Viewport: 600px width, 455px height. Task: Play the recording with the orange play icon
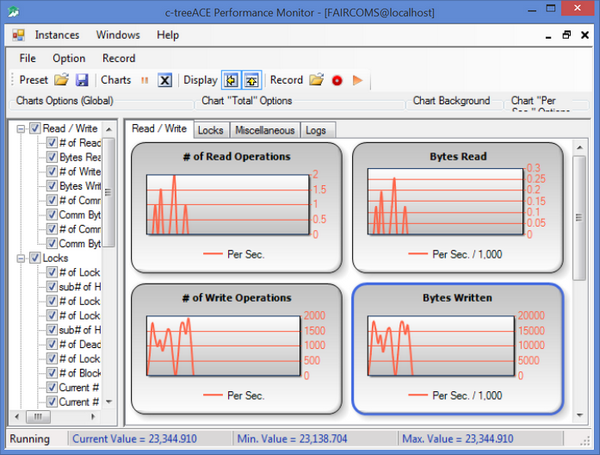(357, 80)
